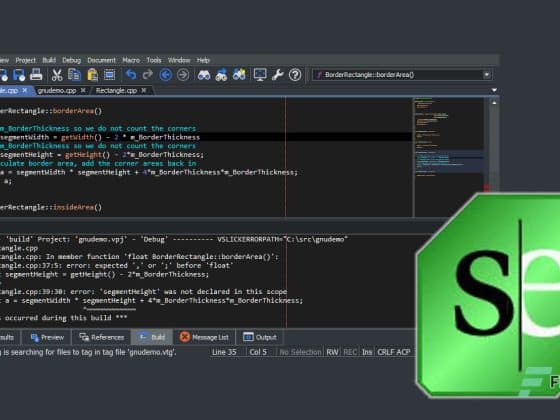Click the monitor toolbar icon
The height and width of the screenshot is (420, 560).
point(260,75)
